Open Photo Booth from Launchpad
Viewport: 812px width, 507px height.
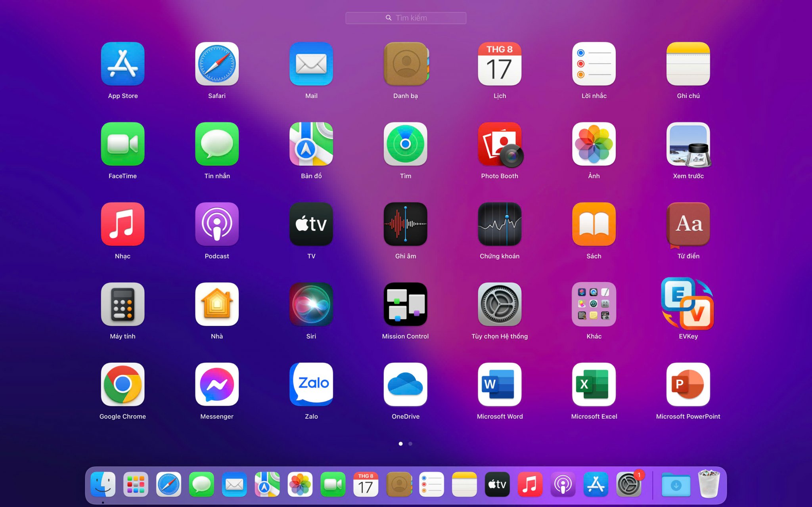tap(500, 144)
